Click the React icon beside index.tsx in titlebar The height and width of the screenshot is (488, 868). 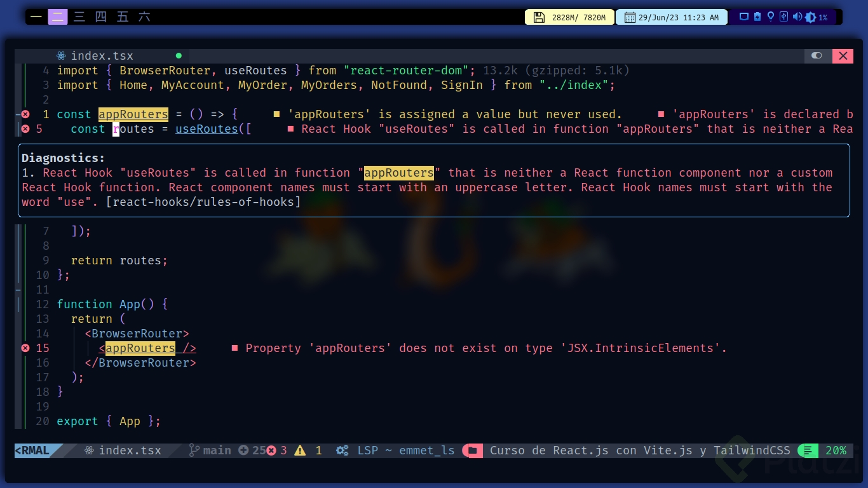pyautogui.click(x=62, y=56)
